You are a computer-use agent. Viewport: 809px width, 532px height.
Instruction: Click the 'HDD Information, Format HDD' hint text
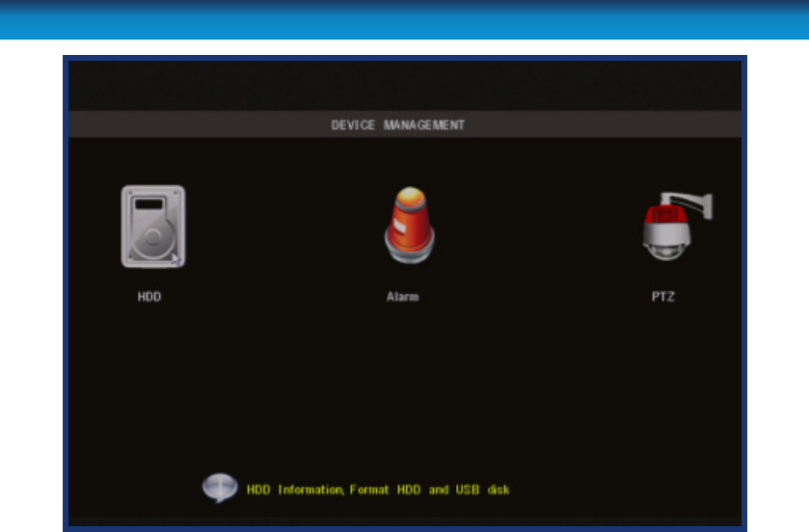click(x=378, y=490)
